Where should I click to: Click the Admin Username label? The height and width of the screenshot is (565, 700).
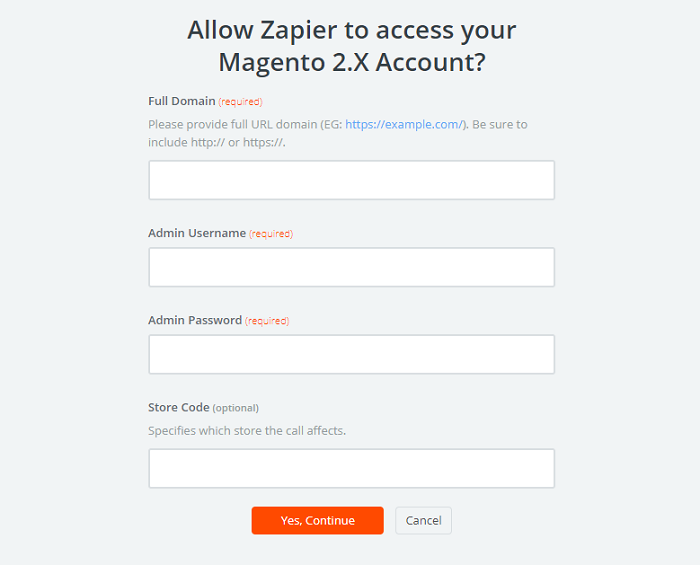(196, 233)
